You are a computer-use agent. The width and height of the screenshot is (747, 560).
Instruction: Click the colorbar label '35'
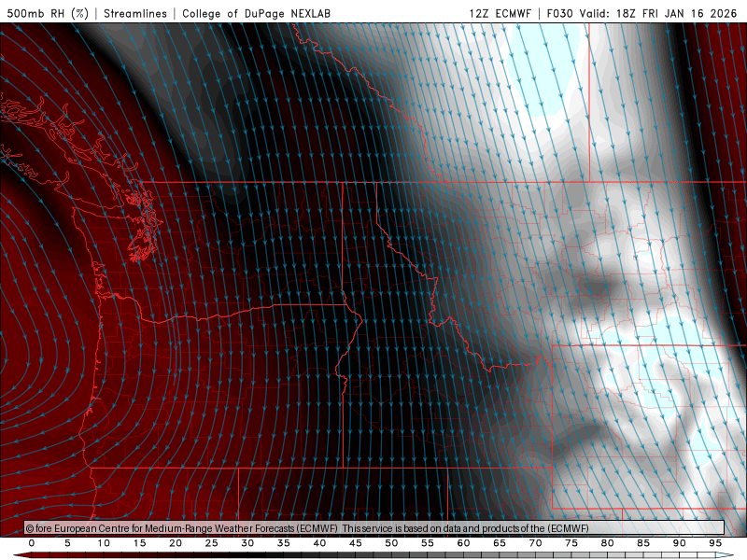[284, 543]
